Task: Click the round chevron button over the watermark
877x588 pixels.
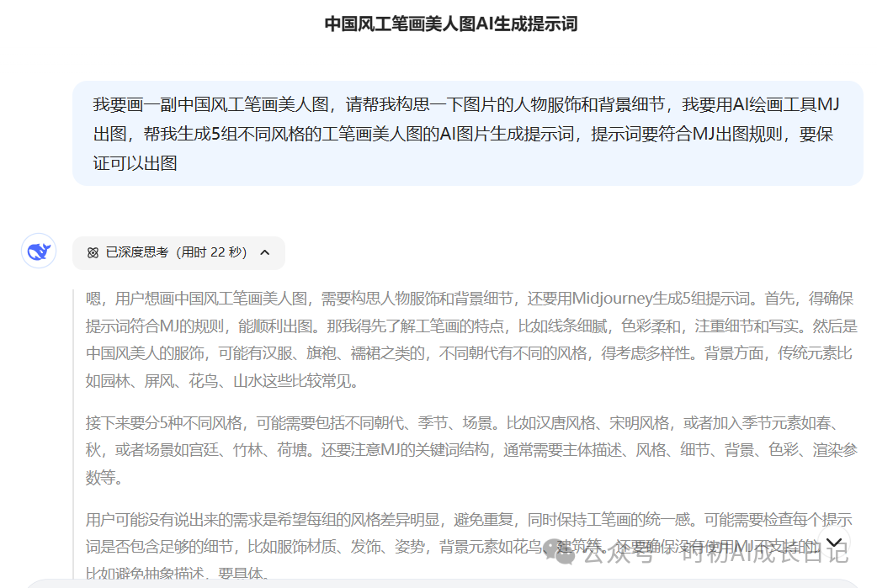Action: 833,542
